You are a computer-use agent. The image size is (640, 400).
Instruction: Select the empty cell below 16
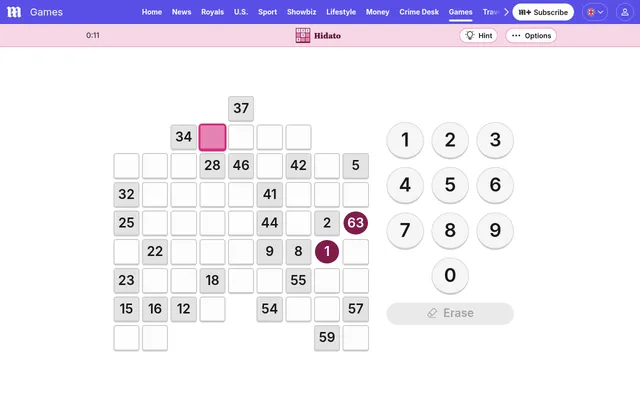tap(155, 338)
